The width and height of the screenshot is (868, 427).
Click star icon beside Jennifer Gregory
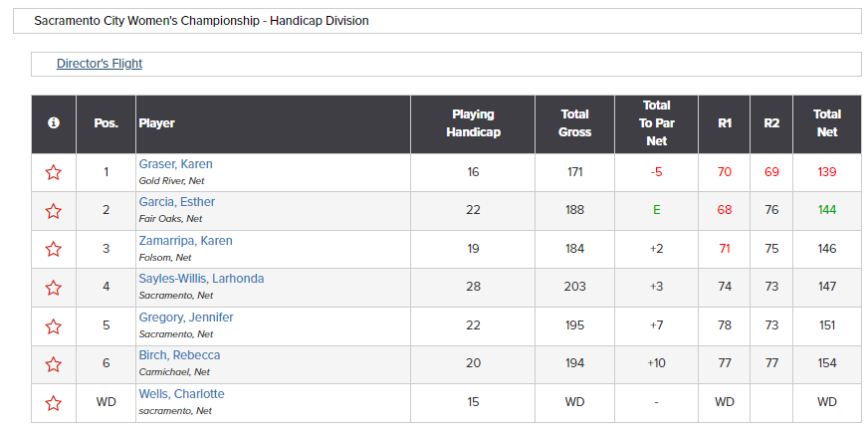click(x=53, y=326)
